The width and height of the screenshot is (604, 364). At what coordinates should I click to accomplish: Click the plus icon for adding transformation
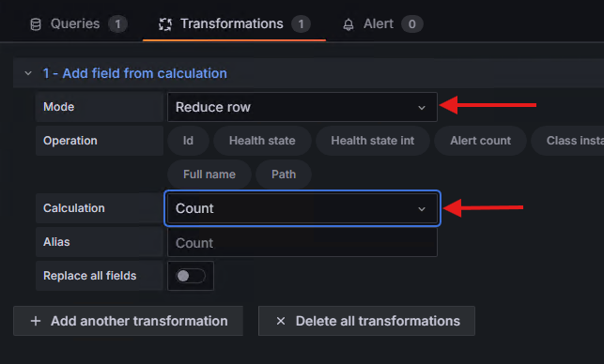click(x=36, y=321)
